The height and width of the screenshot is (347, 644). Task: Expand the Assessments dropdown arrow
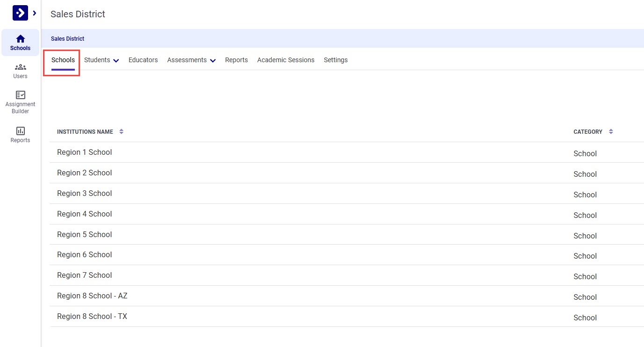pos(213,60)
